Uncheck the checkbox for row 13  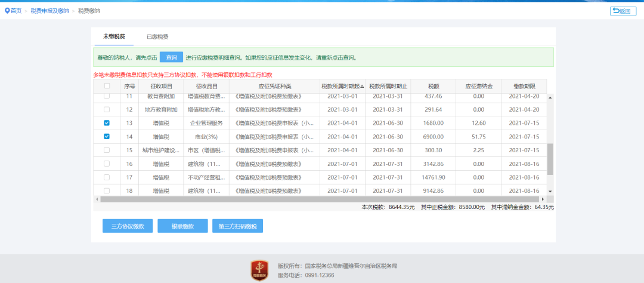point(107,123)
